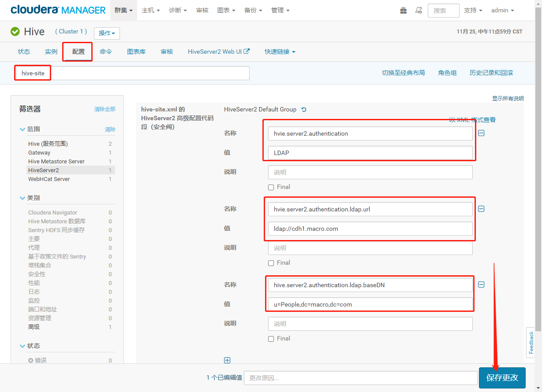Open the running commands icon
The image size is (542, 392).
coord(419,10)
